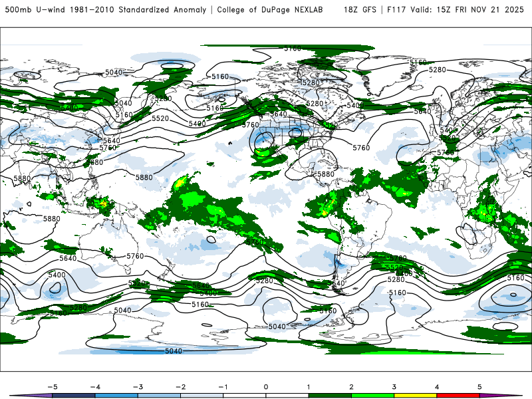The height and width of the screenshot is (399, 532).
Task: Click the "F117 Valid: 15Z FRI NOV 21 2025" text
Action: 456,10
